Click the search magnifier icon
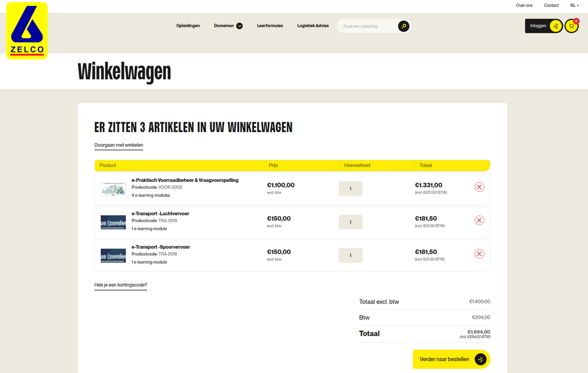588x373 pixels. [404, 26]
